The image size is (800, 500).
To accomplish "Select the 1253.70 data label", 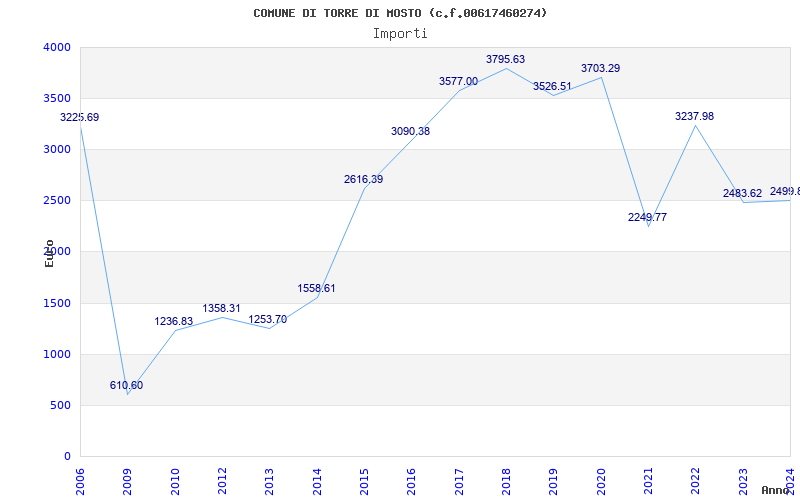I will coord(268,320).
